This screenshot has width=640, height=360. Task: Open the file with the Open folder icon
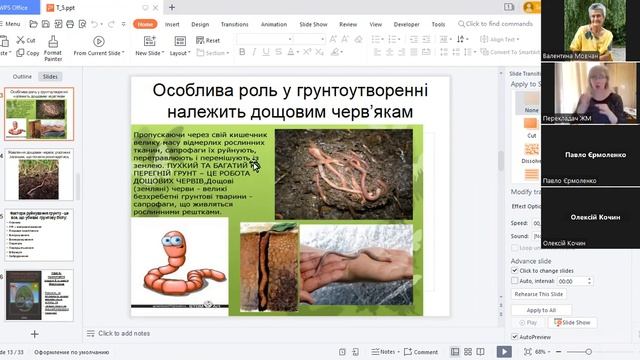click(x=33, y=24)
